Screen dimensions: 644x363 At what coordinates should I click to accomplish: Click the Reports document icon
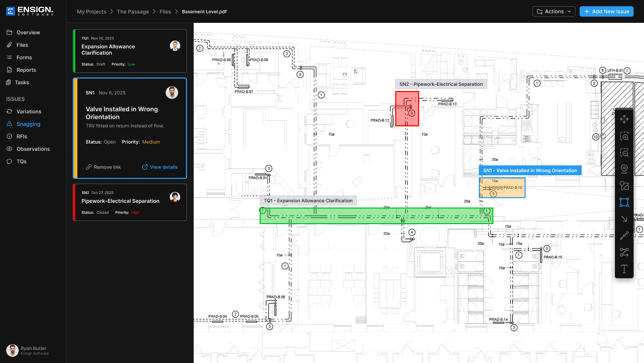pos(9,70)
